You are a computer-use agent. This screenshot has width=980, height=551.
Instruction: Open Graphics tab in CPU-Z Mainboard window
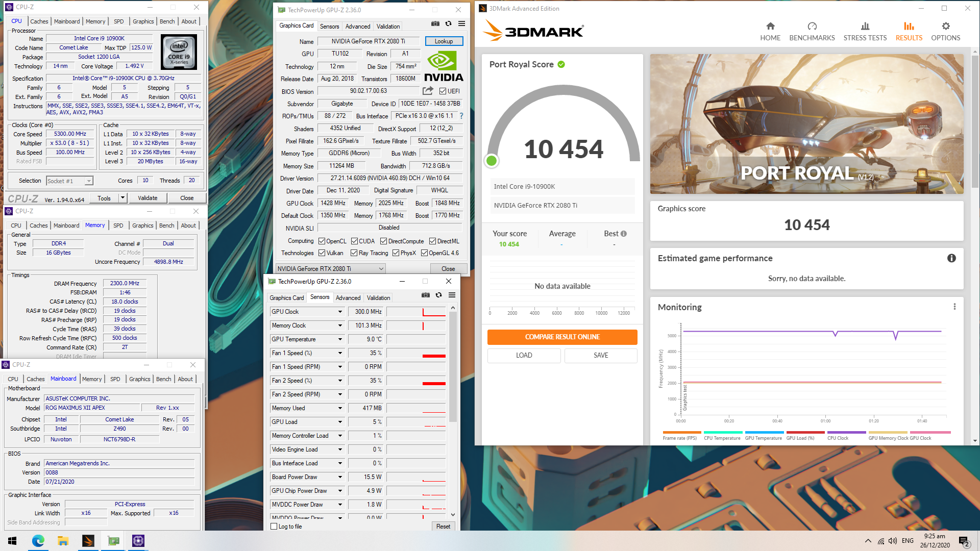[139, 379]
